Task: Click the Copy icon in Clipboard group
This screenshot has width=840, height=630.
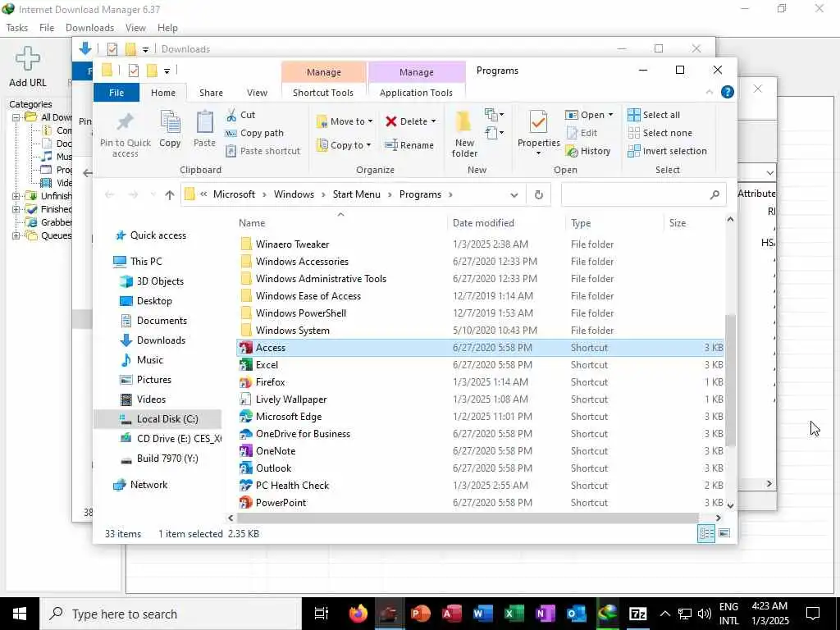Action: click(x=170, y=122)
